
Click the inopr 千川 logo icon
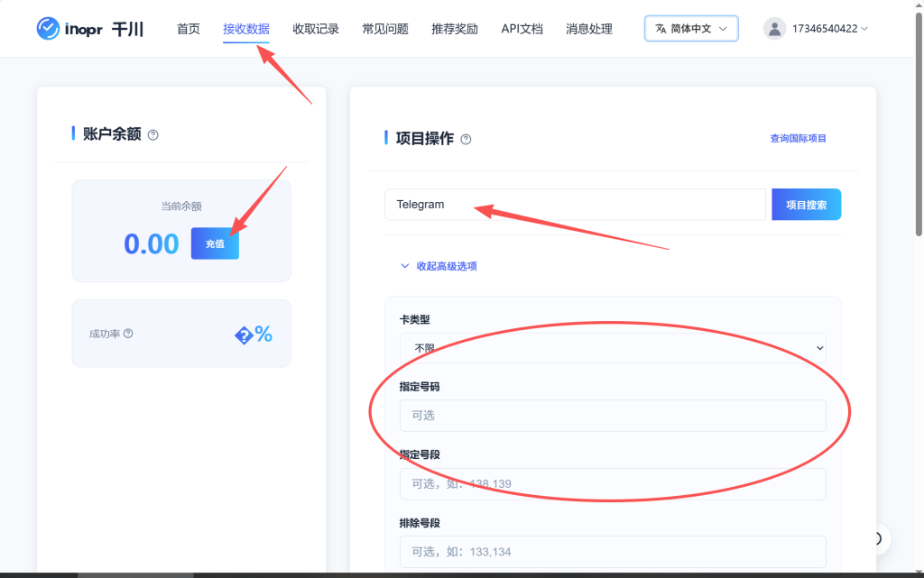tap(48, 28)
